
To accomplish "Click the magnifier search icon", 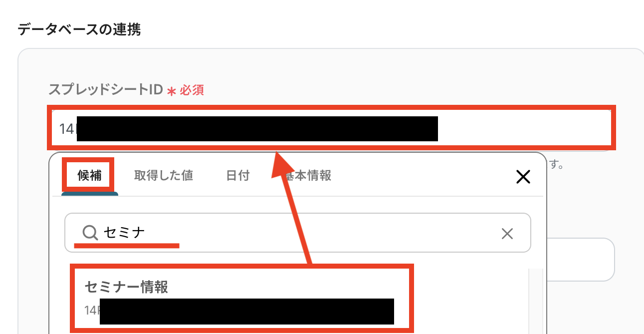I will pos(90,233).
